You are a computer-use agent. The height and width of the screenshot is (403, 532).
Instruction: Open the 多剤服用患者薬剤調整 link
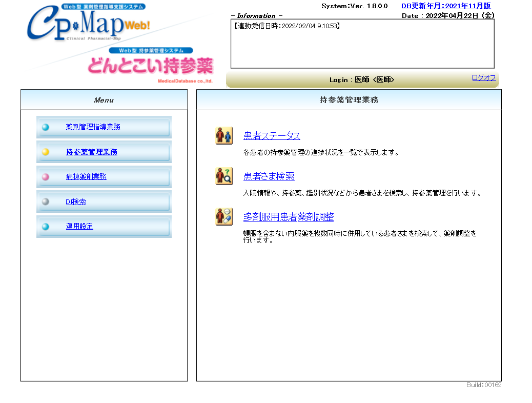coord(288,217)
